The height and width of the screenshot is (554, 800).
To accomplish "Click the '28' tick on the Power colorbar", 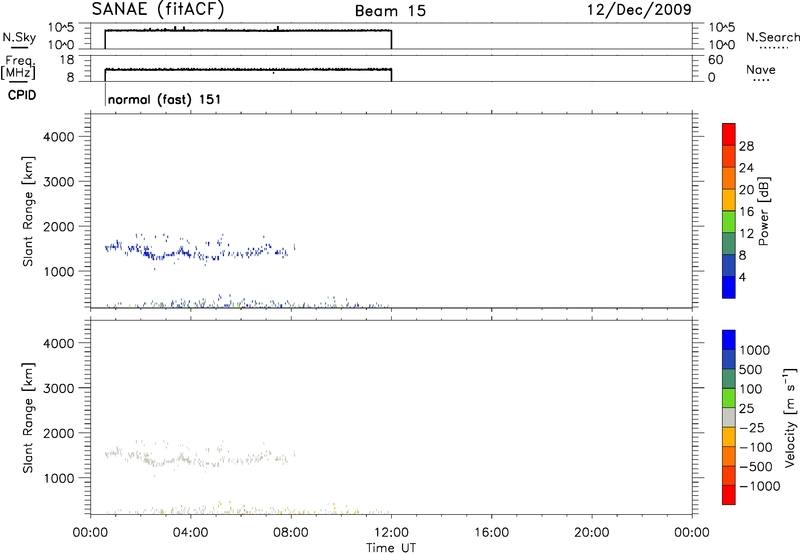I will pyautogui.click(x=746, y=146).
